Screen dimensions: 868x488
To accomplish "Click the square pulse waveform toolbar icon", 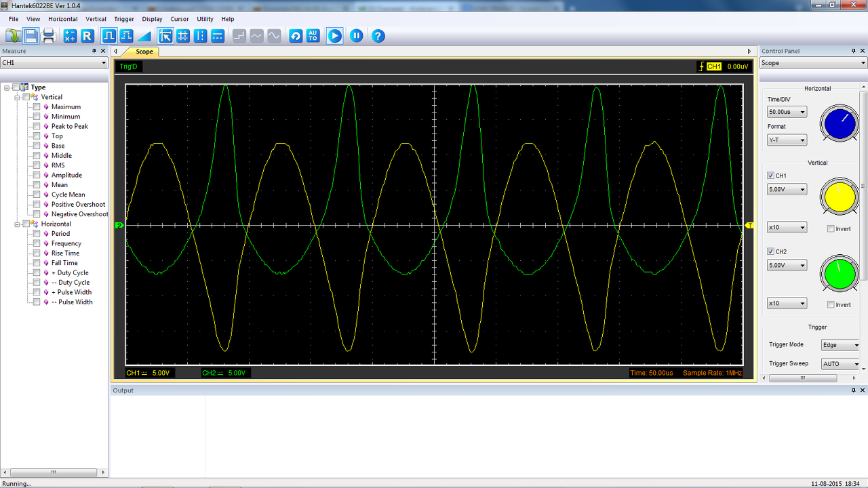I will click(x=108, y=36).
